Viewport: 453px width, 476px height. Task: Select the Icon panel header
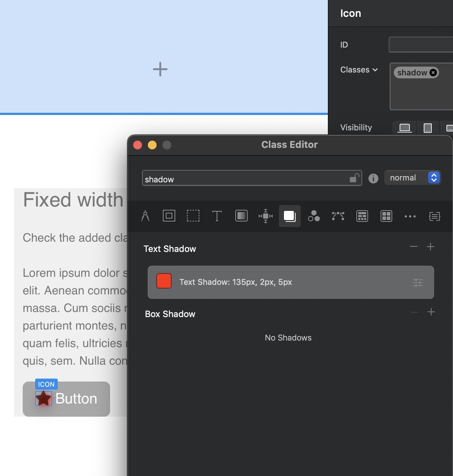(350, 13)
